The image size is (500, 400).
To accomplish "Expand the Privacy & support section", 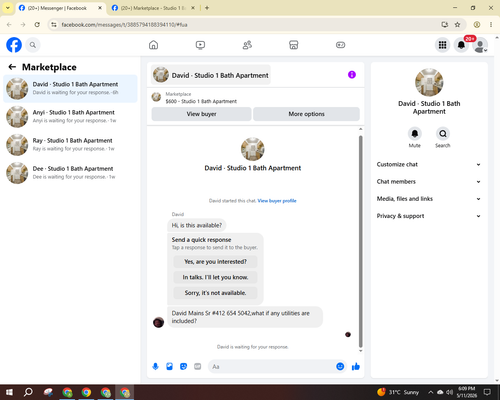I will pyautogui.click(x=429, y=216).
